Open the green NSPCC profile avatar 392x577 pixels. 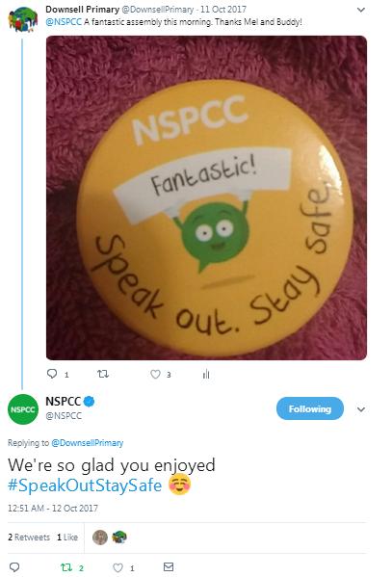[23, 409]
